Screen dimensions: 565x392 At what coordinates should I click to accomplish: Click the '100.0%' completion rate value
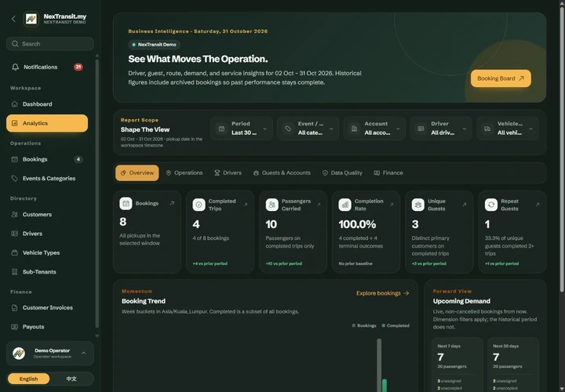357,225
